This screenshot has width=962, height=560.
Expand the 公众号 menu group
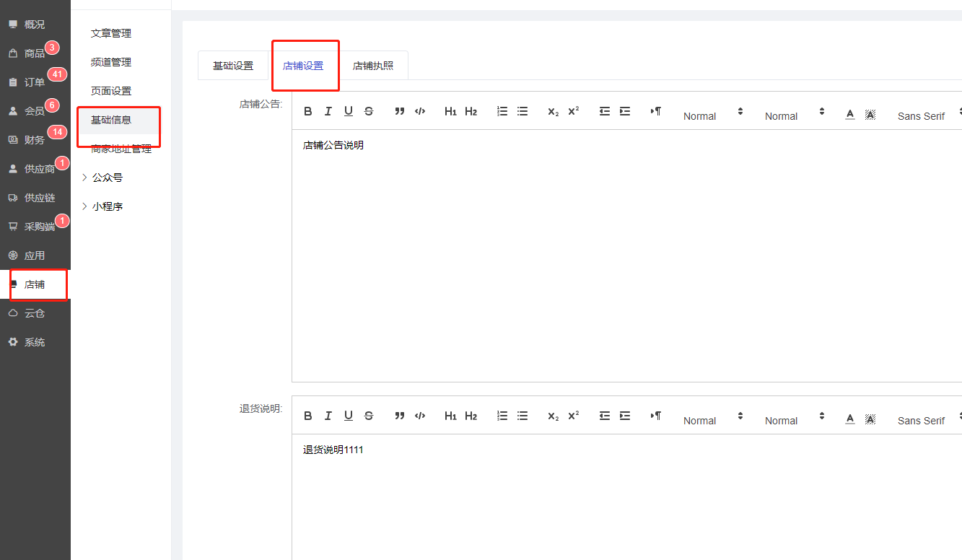click(x=107, y=178)
